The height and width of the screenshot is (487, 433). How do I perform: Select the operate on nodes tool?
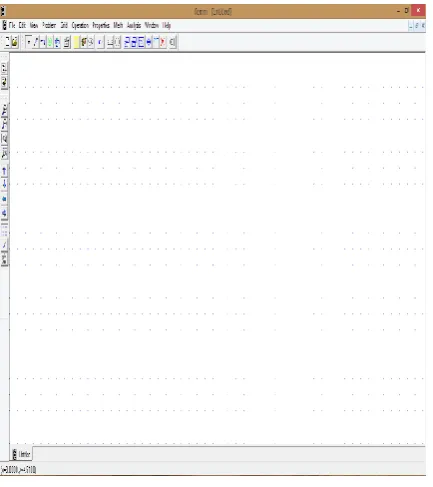[x=29, y=42]
